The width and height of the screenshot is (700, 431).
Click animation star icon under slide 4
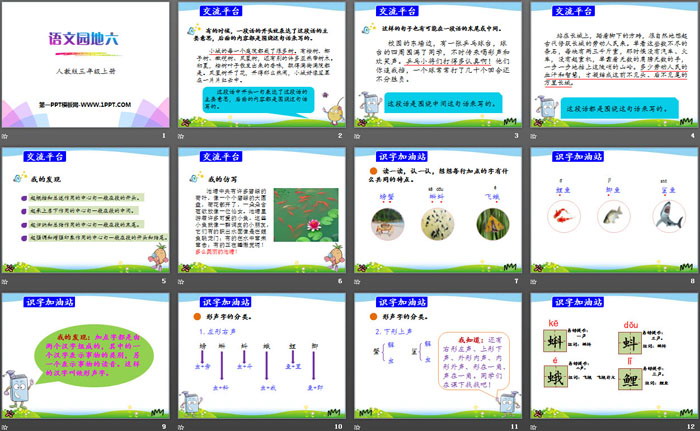(533, 136)
